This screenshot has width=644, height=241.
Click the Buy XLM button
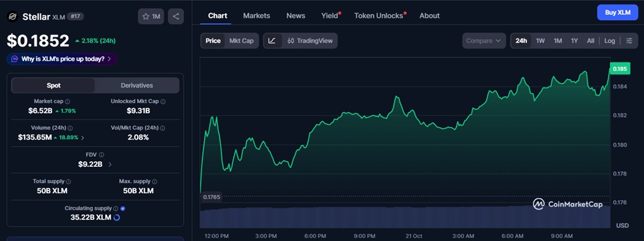[618, 13]
